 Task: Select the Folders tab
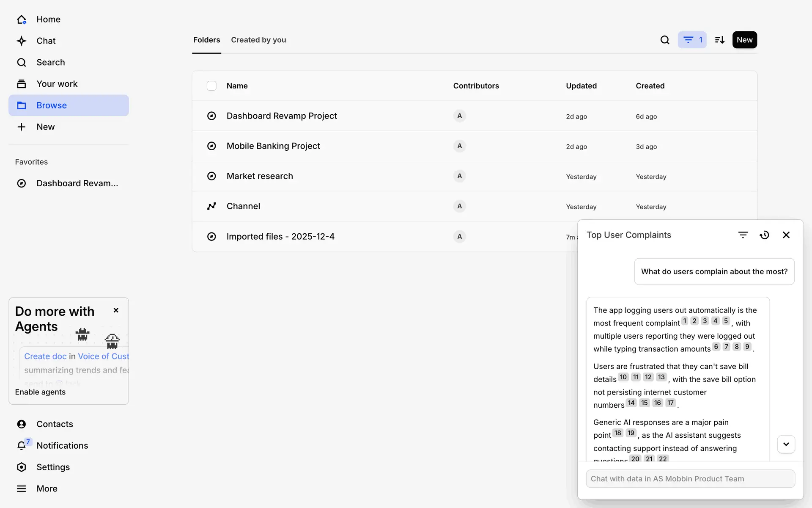point(206,40)
